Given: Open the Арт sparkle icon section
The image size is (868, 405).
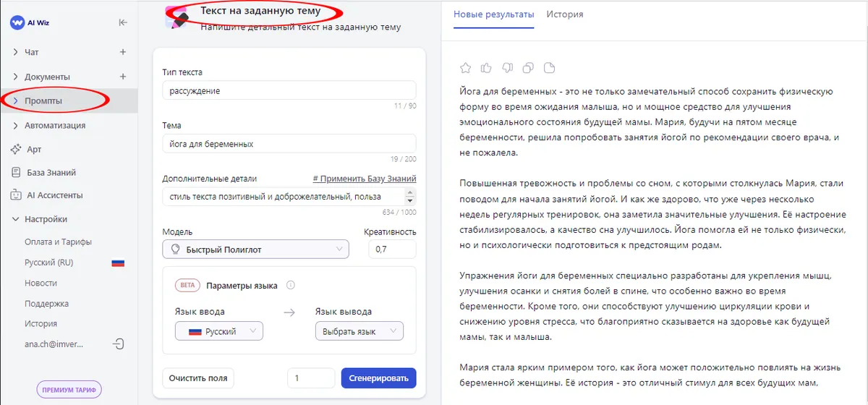Looking at the screenshot, I should 15,149.
